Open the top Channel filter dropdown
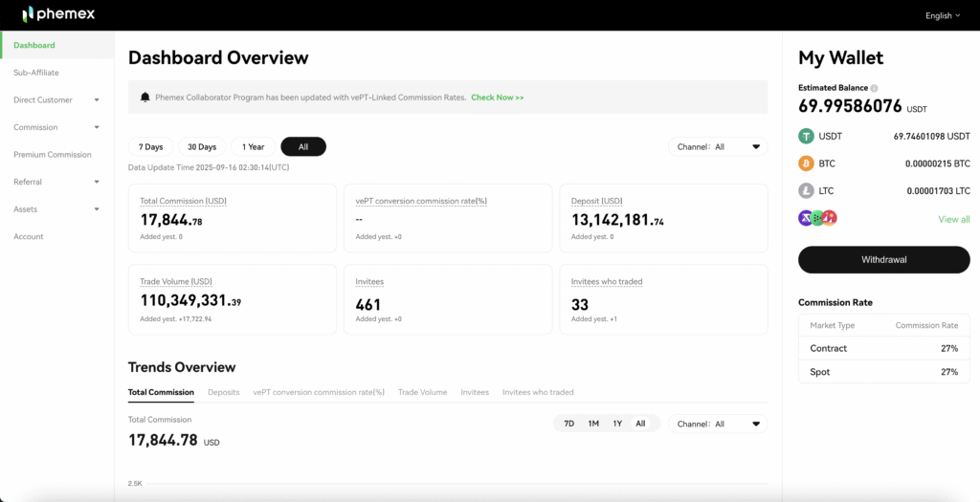The image size is (980, 502). [x=718, y=147]
